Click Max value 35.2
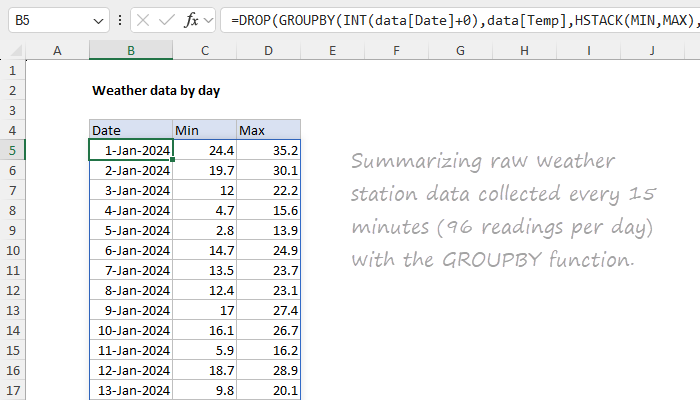This screenshot has height=400, width=700. [x=268, y=150]
